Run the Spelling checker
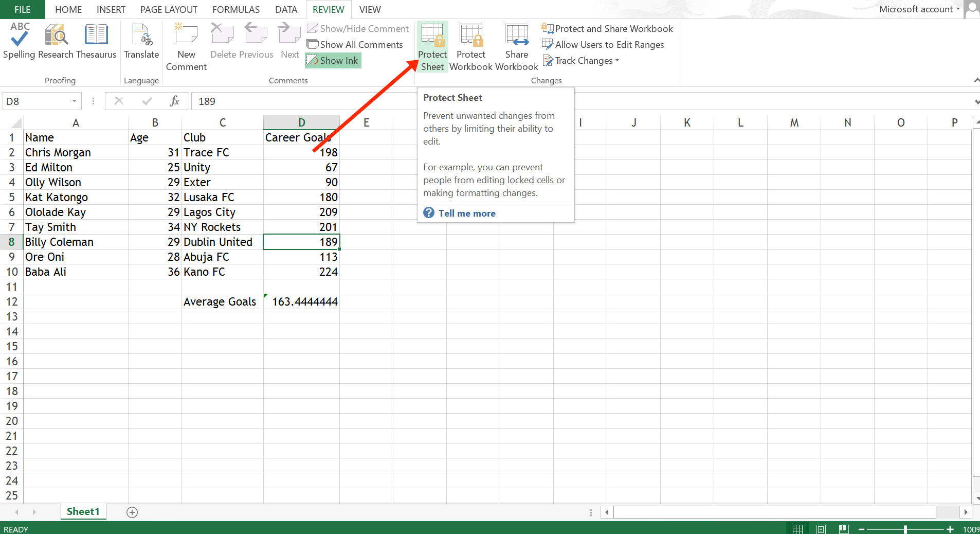980x534 pixels. [19, 41]
